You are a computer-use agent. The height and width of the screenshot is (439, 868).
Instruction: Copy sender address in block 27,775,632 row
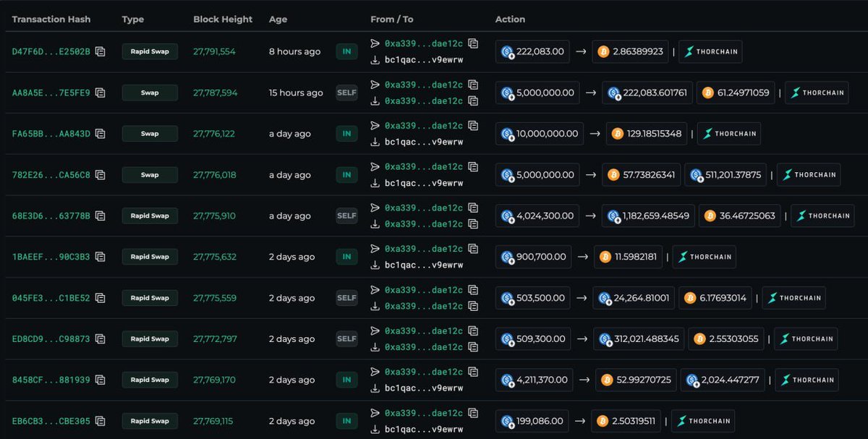[473, 249]
